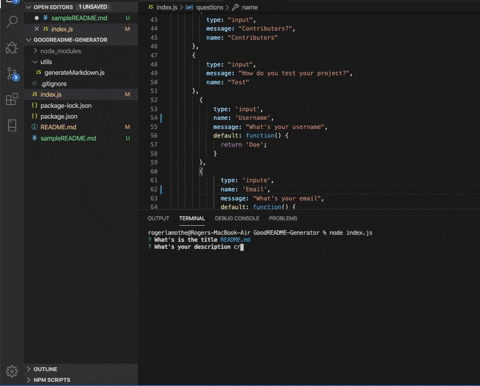Open README.md in the project tree
The image size is (480, 386).
coord(58,127)
